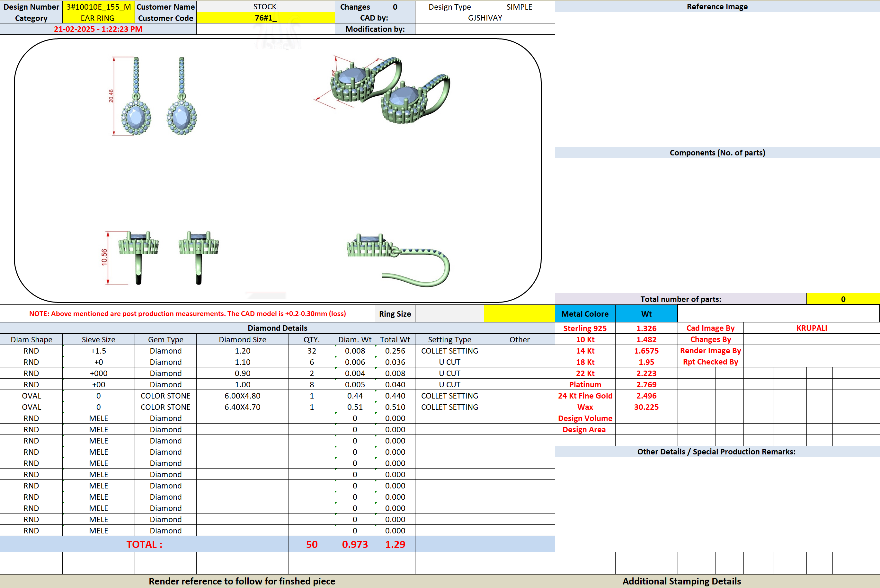
Task: Click the Rpt Checked By label
Action: point(710,362)
